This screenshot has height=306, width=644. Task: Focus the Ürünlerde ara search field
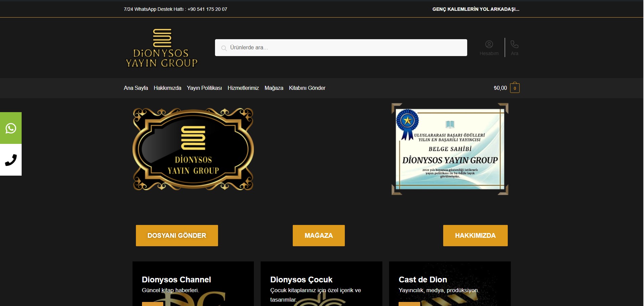click(341, 48)
